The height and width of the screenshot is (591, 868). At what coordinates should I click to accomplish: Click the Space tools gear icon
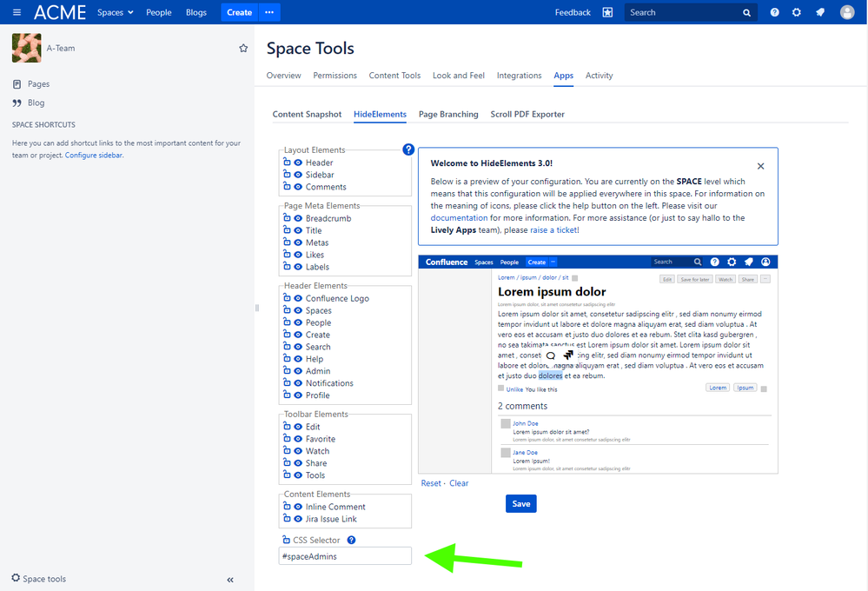pyautogui.click(x=16, y=578)
